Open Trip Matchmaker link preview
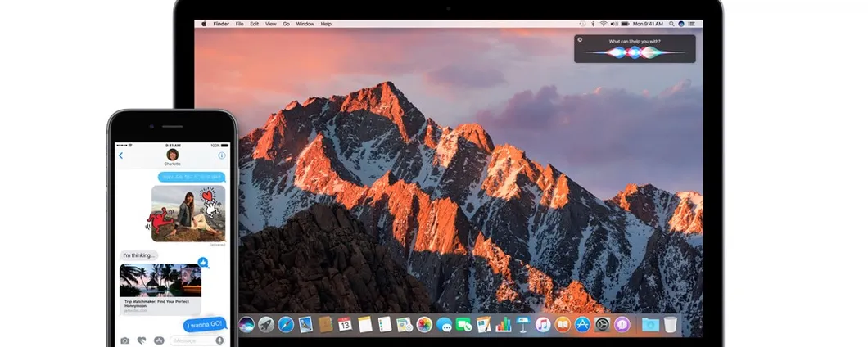 tap(160, 289)
